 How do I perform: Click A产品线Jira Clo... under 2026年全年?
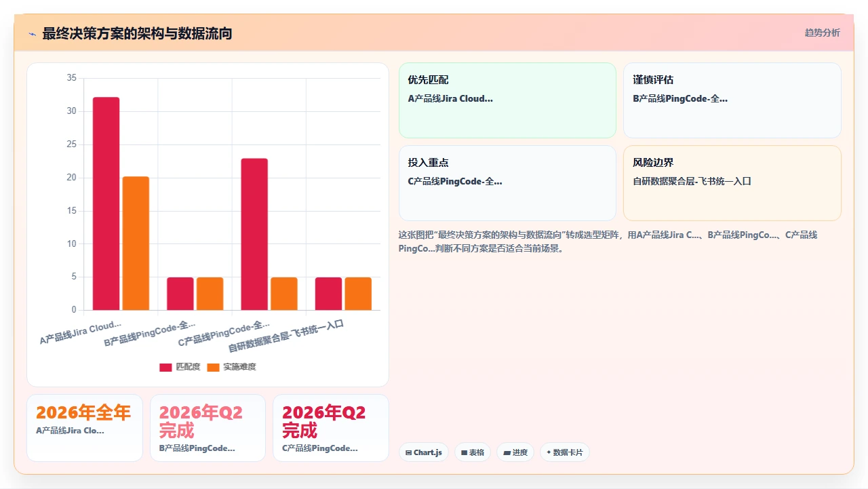coord(70,431)
